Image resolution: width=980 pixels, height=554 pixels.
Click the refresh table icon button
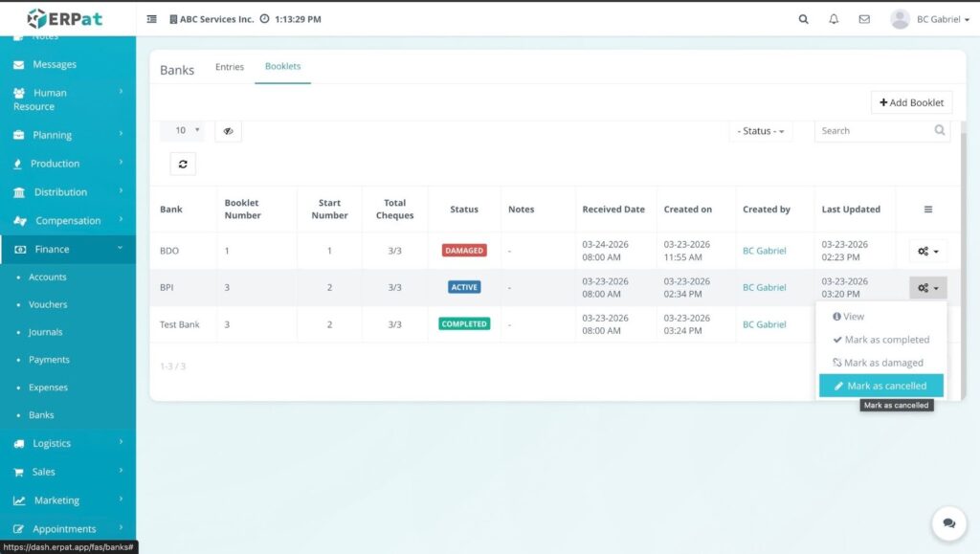point(182,165)
